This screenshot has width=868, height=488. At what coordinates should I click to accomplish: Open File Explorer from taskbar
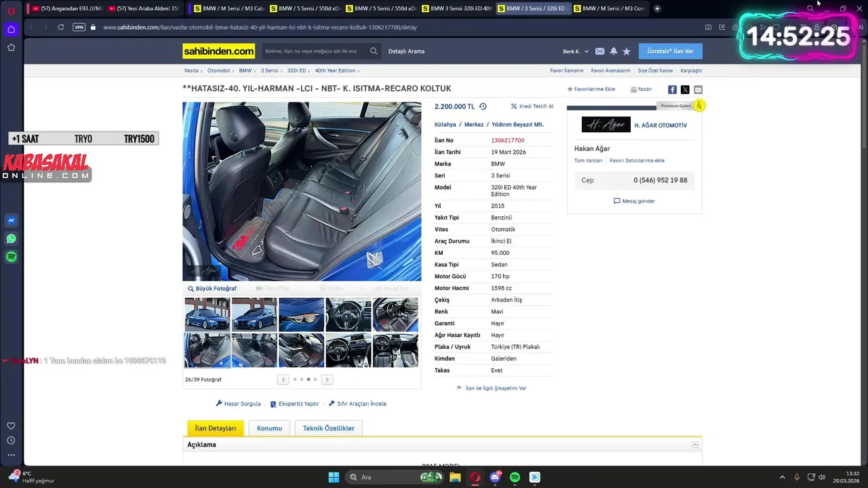pyautogui.click(x=455, y=477)
